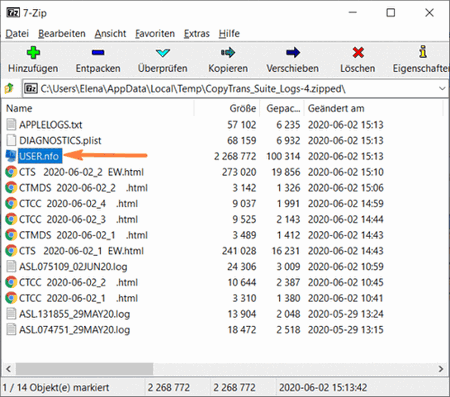The width and height of the screenshot is (450, 397).
Task: Click the red X Löschen icon
Action: point(358,52)
